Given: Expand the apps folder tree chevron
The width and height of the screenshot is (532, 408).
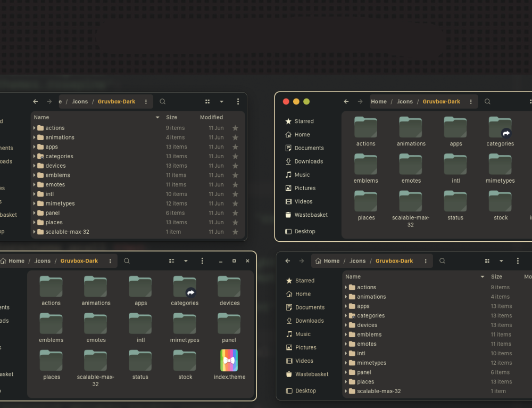Looking at the screenshot, I should click(x=34, y=146).
